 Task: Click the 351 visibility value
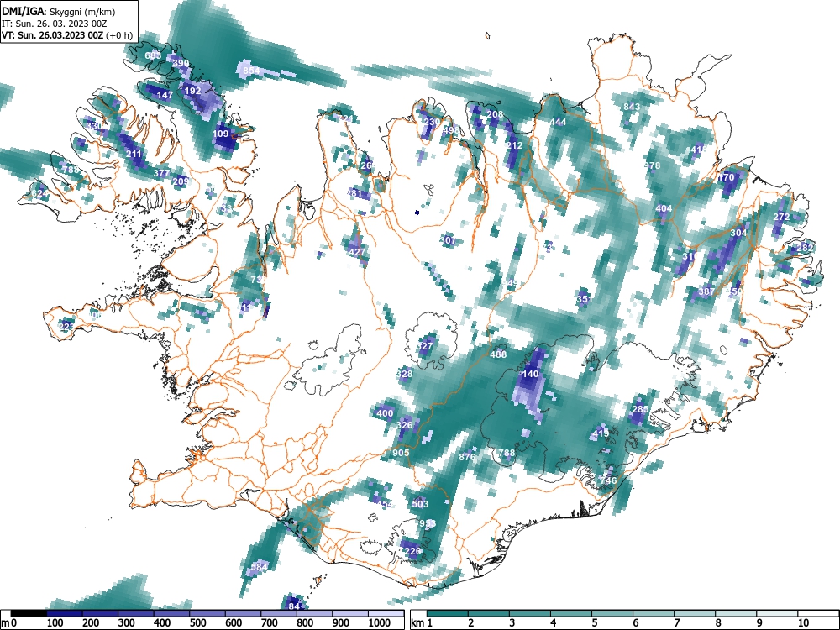coord(585,299)
